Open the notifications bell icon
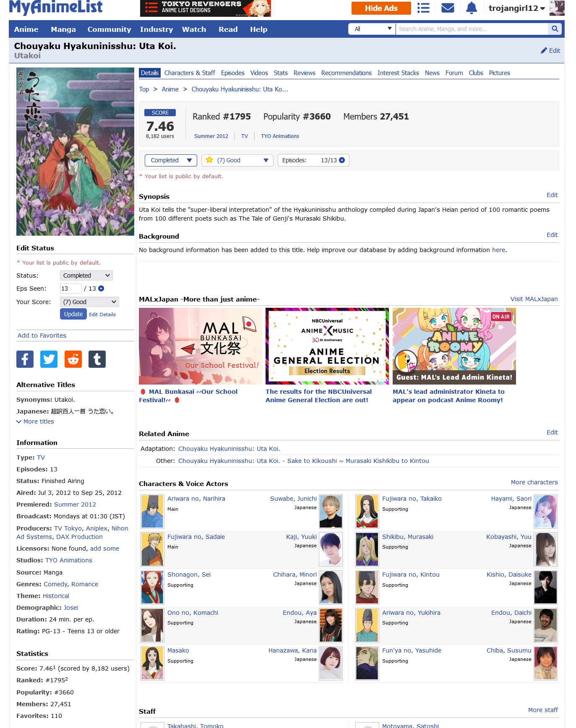Viewport: 576px width, 728px height. pyautogui.click(x=472, y=8)
